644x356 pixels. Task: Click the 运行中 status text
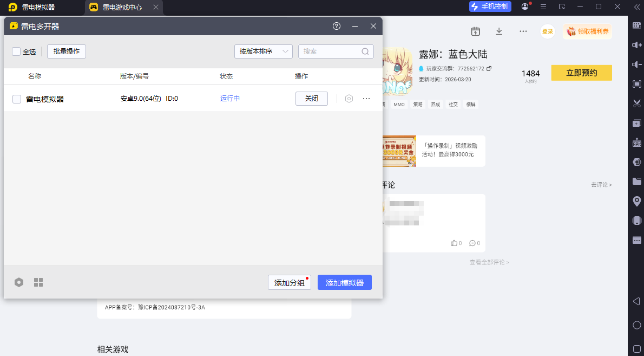(230, 99)
